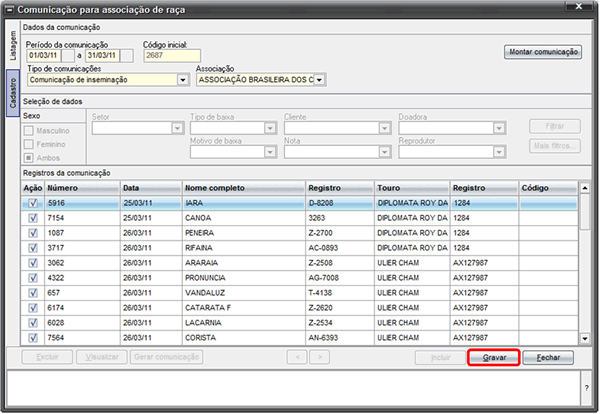Screen dimensions: 600x414
Task: Open the Setor dropdown list
Action: coord(178,128)
